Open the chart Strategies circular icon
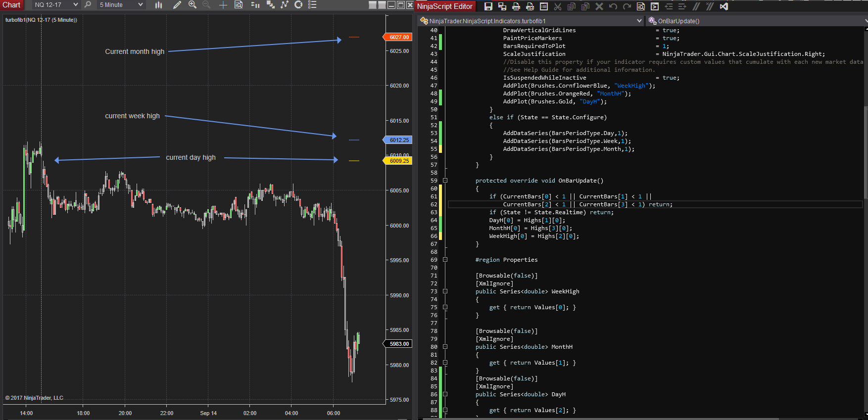The height and width of the screenshot is (420, 868). pyautogui.click(x=298, y=5)
